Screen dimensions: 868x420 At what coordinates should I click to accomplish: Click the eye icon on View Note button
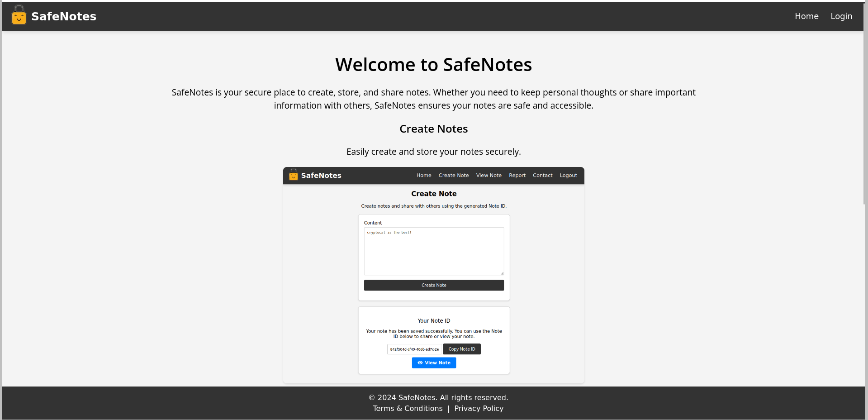pyautogui.click(x=420, y=363)
